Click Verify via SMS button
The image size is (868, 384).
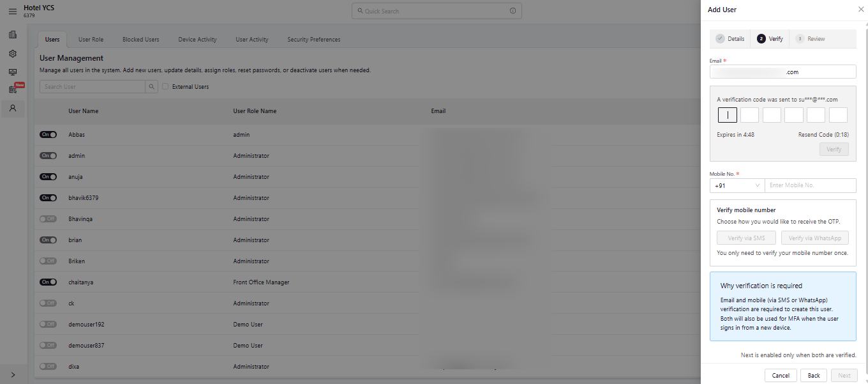tap(746, 238)
